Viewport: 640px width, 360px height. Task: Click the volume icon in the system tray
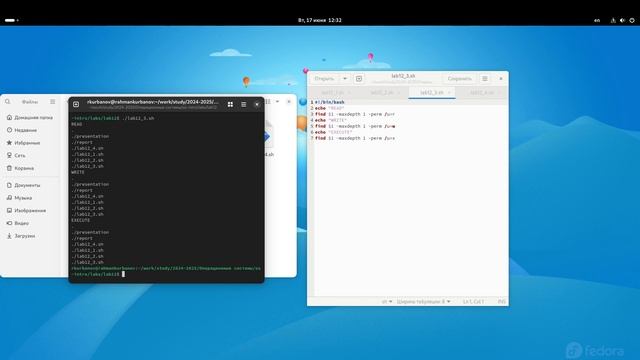click(622, 20)
